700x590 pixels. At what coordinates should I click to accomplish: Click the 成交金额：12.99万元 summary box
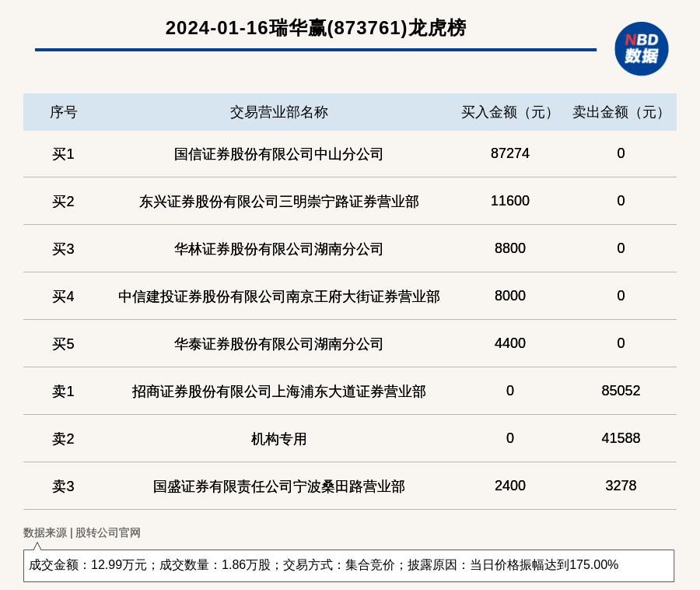348,565
